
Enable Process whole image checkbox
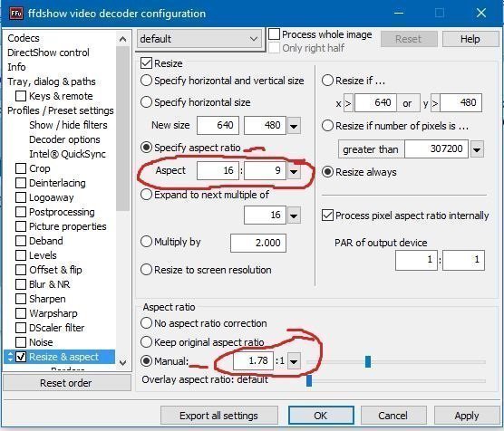click(274, 34)
